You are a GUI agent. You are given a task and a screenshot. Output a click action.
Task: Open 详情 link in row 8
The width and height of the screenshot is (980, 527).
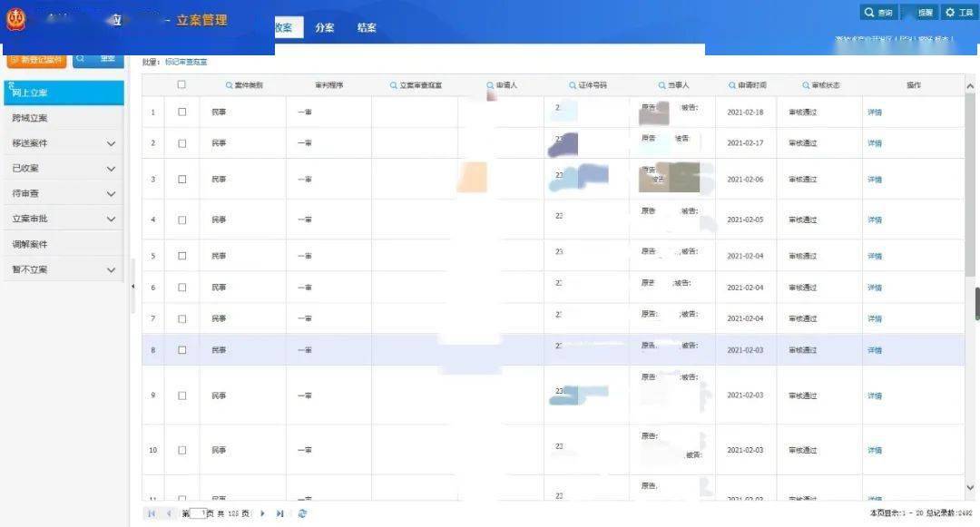[875, 351]
